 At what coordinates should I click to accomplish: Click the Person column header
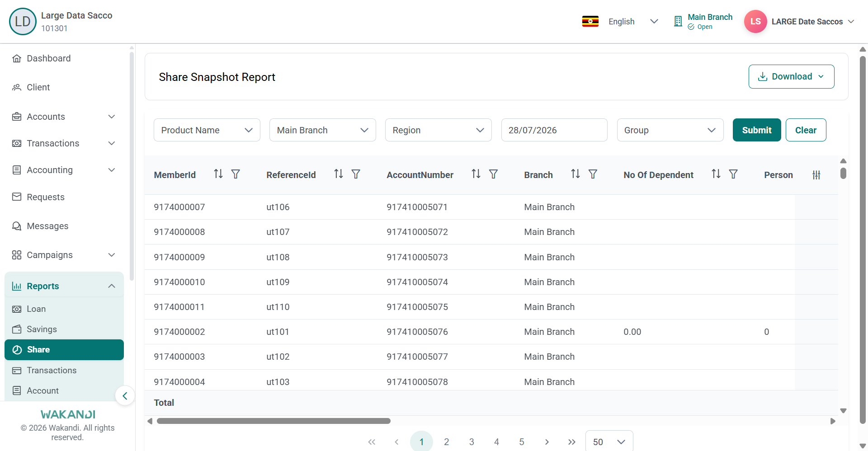coord(778,175)
